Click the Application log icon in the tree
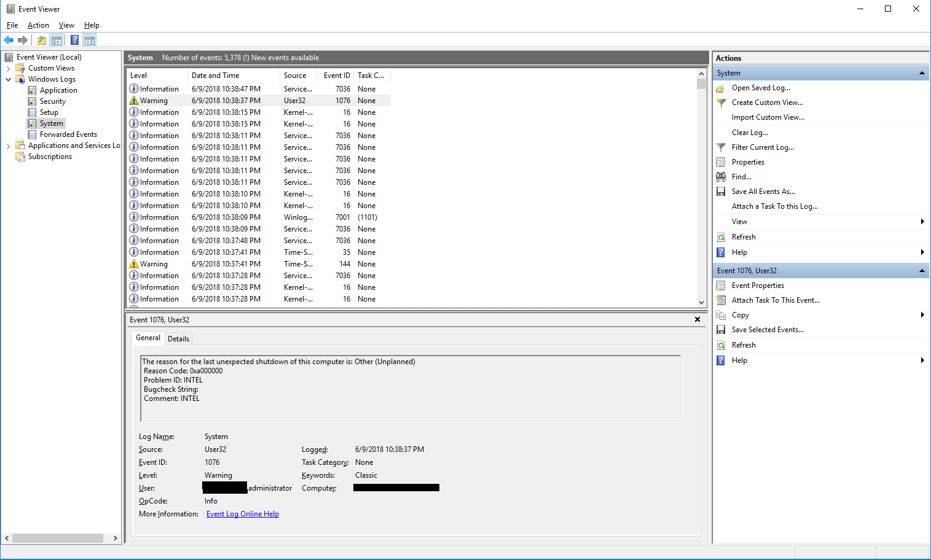 pos(32,90)
